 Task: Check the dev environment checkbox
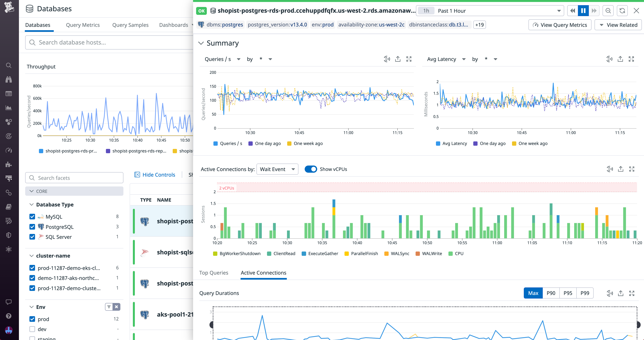[32, 329]
